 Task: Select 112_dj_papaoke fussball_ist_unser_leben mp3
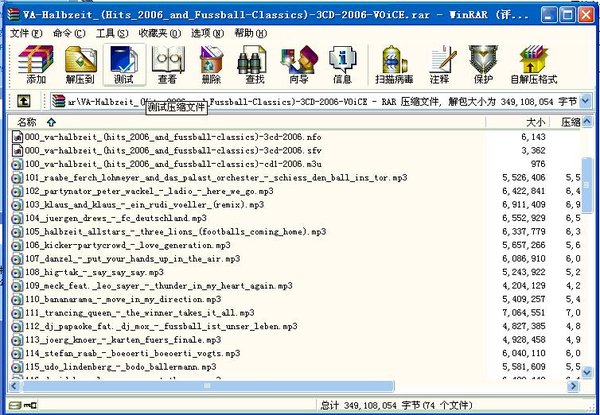[x=161, y=326]
